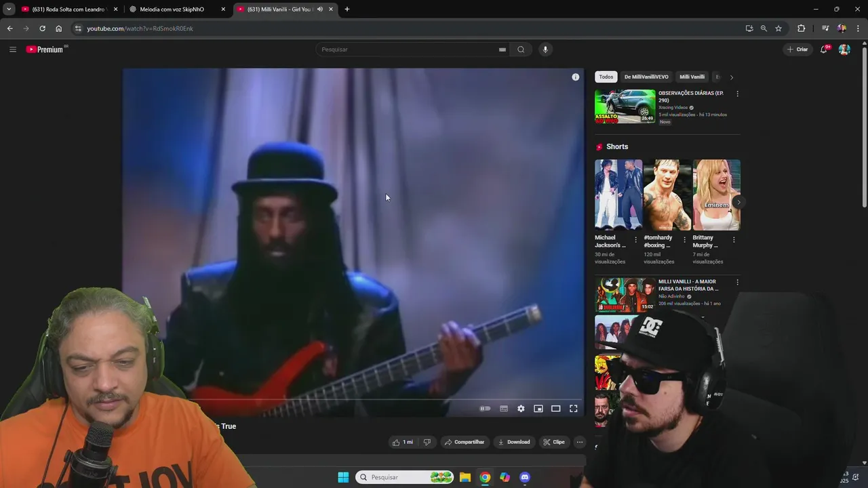Open options for Observações Diárias video
Screen dimensions: 868x488
(737, 94)
